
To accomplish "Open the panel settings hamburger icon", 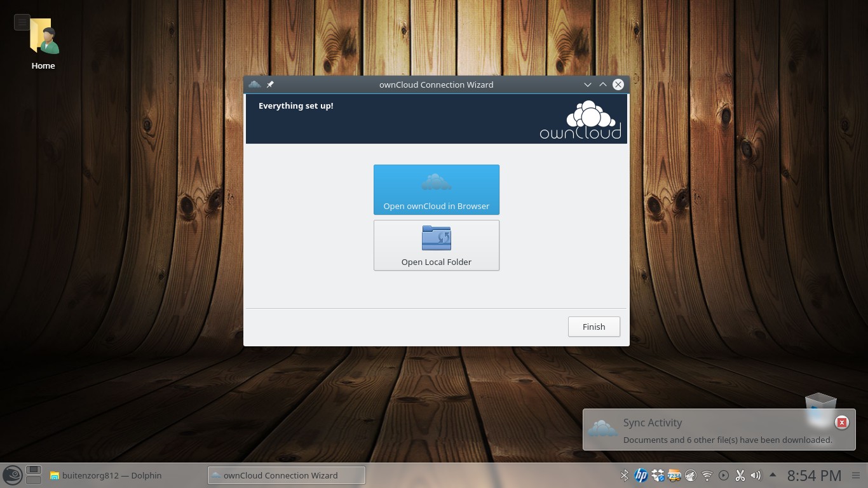I will click(x=857, y=475).
